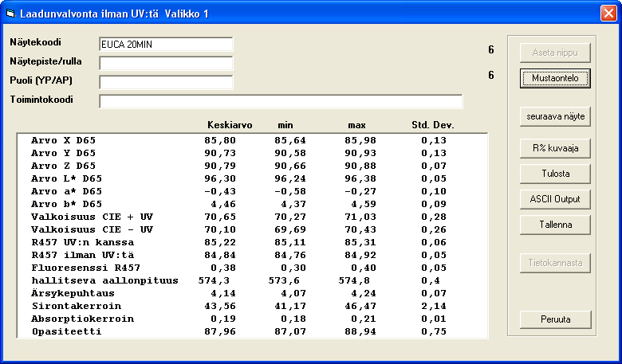Click the Tulosta print button

pyautogui.click(x=555, y=174)
